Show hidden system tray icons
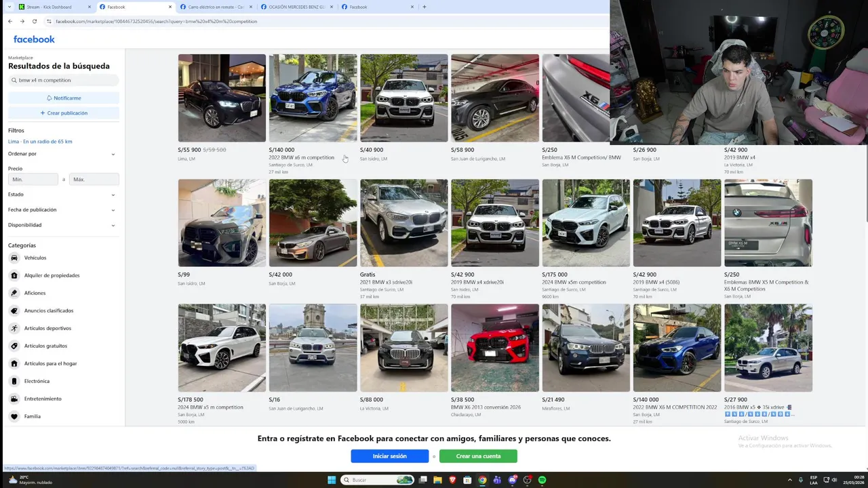The height and width of the screenshot is (488, 868). [x=791, y=480]
